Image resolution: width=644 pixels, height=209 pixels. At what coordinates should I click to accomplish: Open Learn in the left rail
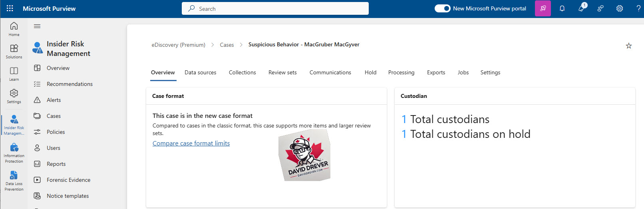(14, 74)
